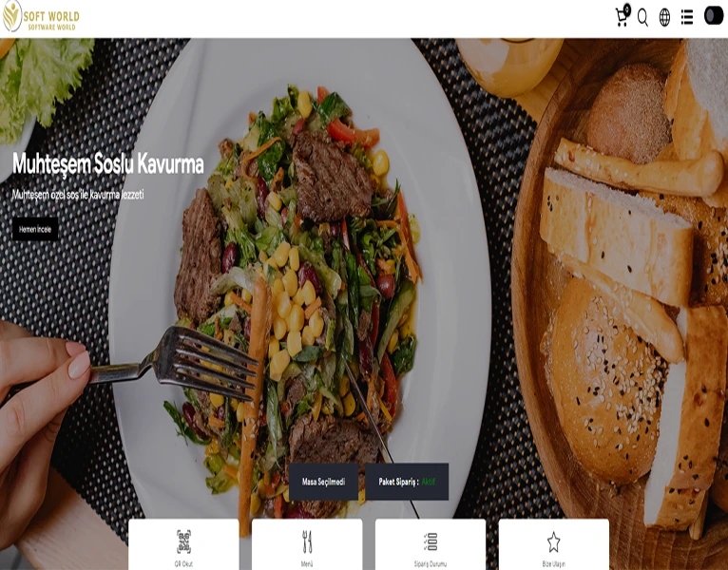
Task: Click the Sipariş Durumu checklist icon
Action: [x=431, y=541]
